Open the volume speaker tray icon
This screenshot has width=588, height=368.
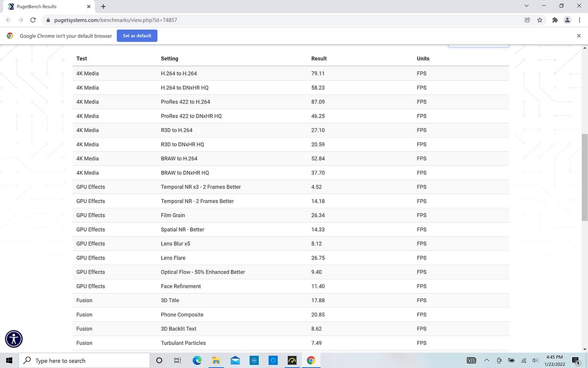[x=536, y=361]
